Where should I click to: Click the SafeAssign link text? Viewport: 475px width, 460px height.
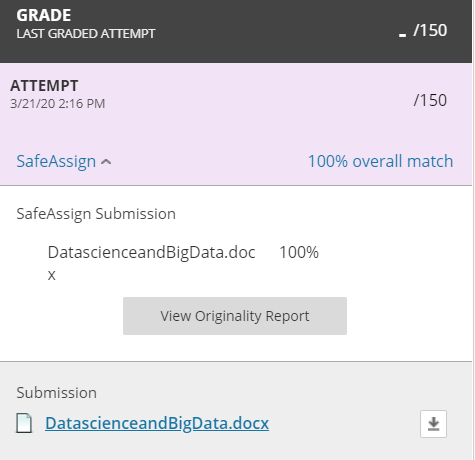pos(56,161)
